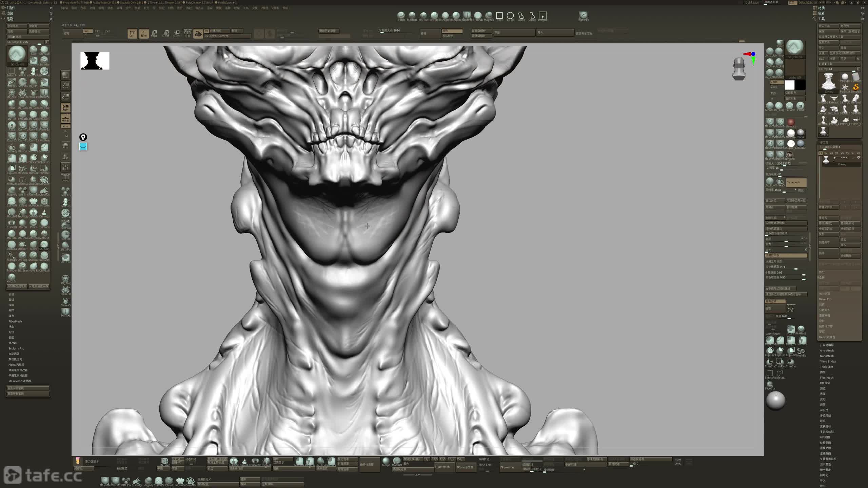Viewport: 868px width, 488px height.
Task: Switch to the Move gizmo mode icon
Action: tap(154, 34)
